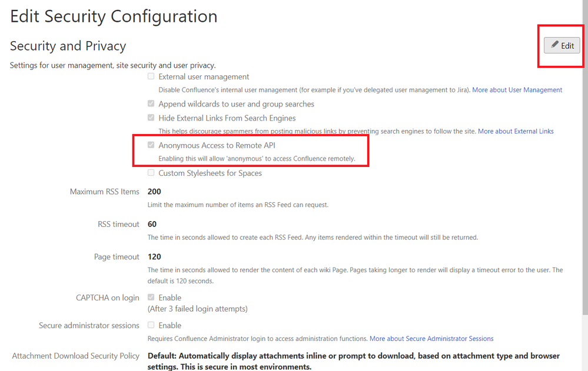Click the Secure administrator sessions label

coord(89,325)
